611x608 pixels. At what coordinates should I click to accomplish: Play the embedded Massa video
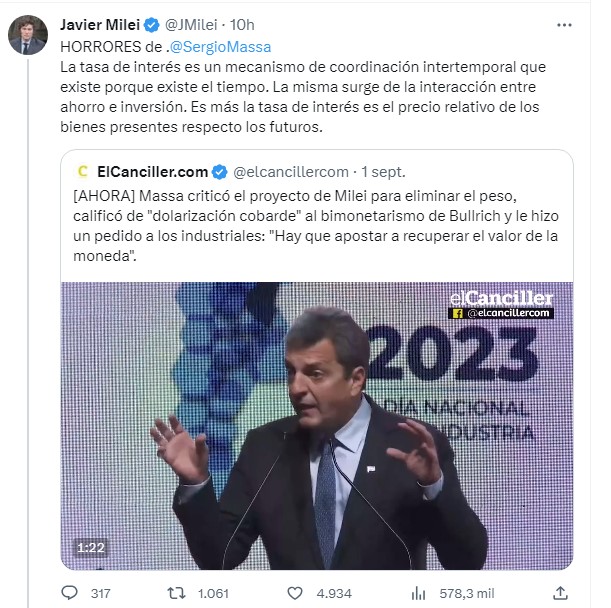click(317, 425)
